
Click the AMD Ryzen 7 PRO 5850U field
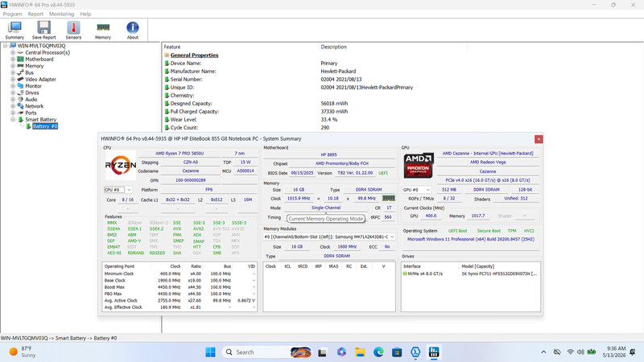click(x=180, y=153)
